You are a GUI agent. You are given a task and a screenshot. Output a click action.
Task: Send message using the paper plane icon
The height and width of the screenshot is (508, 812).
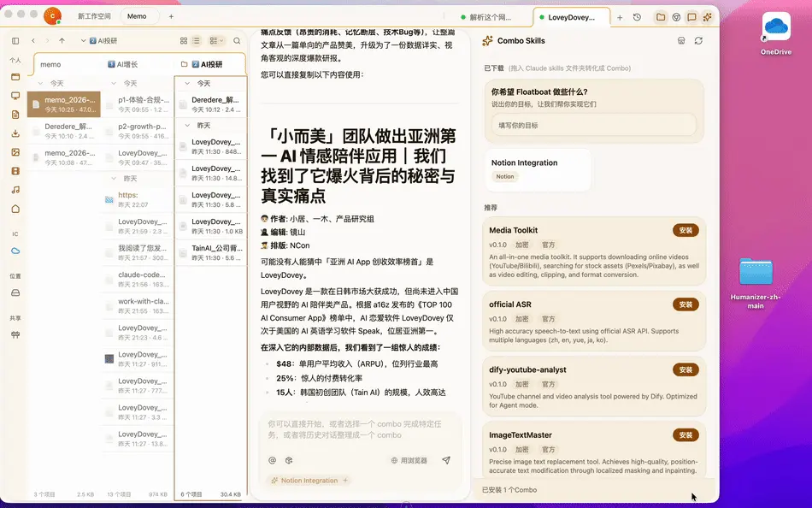coord(446,460)
